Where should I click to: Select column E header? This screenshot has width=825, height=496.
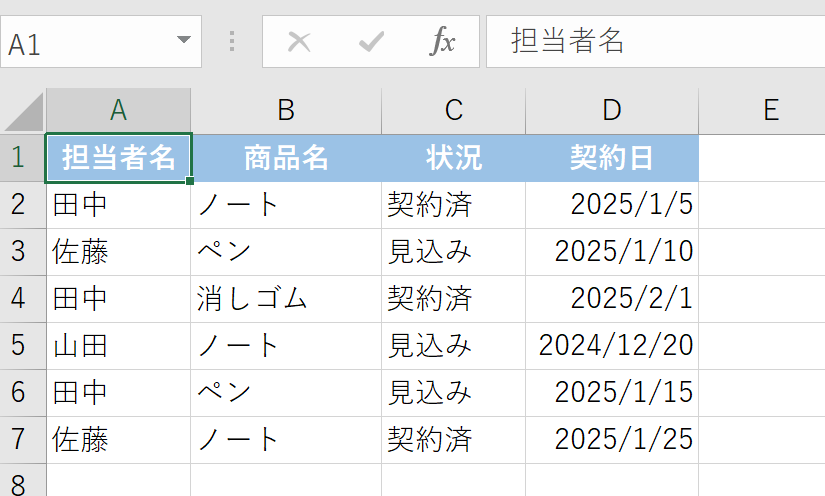(762, 111)
